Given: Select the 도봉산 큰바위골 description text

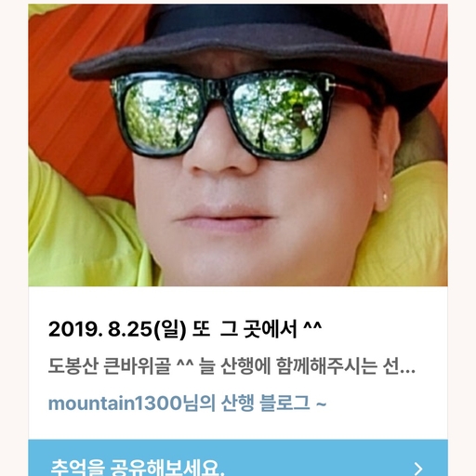Looking at the screenshot, I should 231,366.
